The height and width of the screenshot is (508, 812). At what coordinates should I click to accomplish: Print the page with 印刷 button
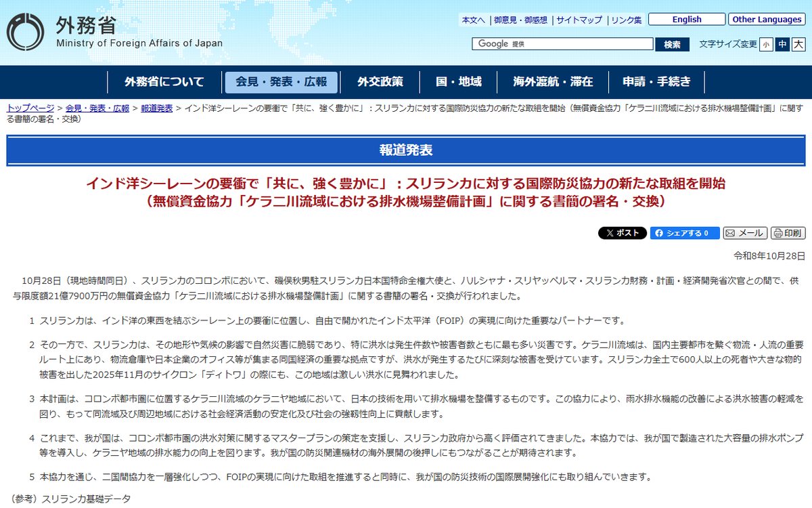point(788,233)
